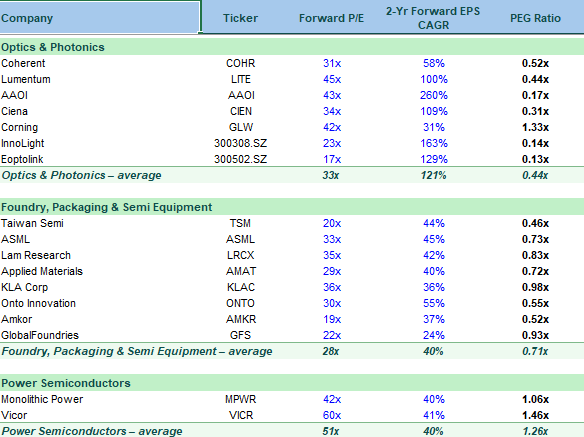Select the Monolithic Power company cell
This screenshot has height=437, width=584.
click(x=42, y=399)
